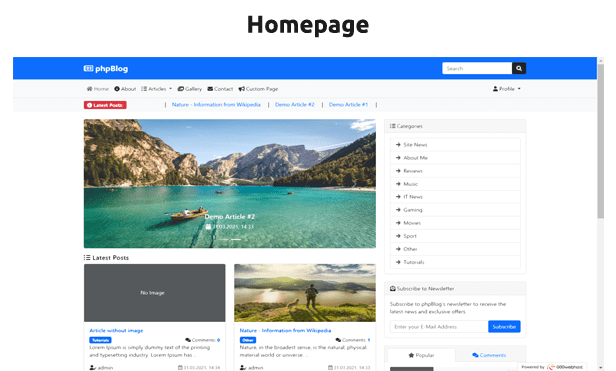
Task: Open the hiker and dog article thumbnail
Action: click(x=305, y=293)
